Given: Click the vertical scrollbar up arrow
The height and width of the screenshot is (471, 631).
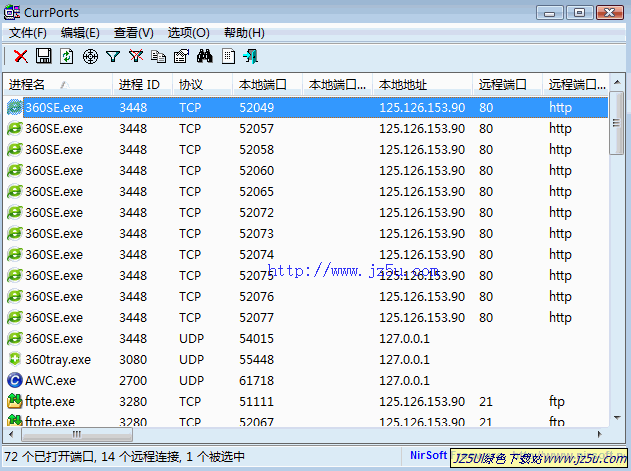Looking at the screenshot, I should [617, 83].
